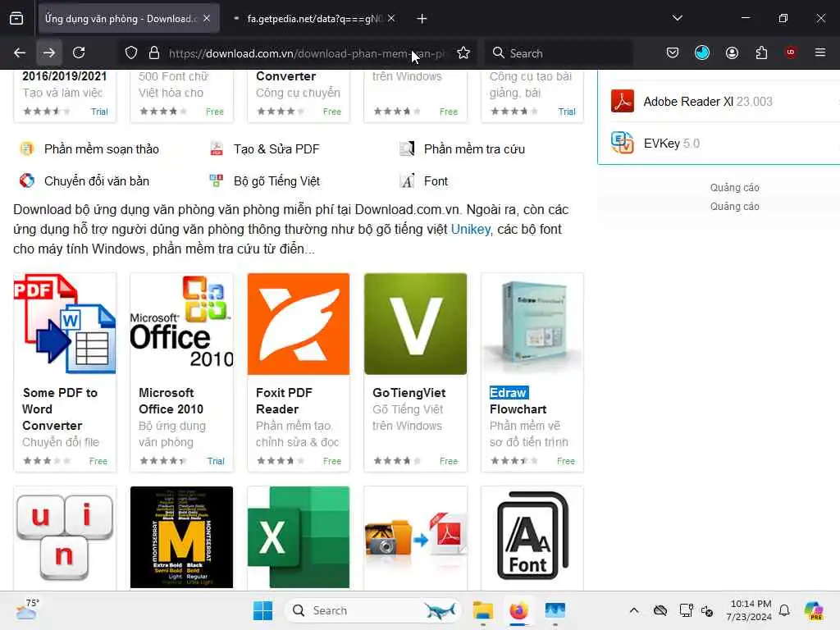Reload the current page
840x630 pixels.
click(x=79, y=52)
